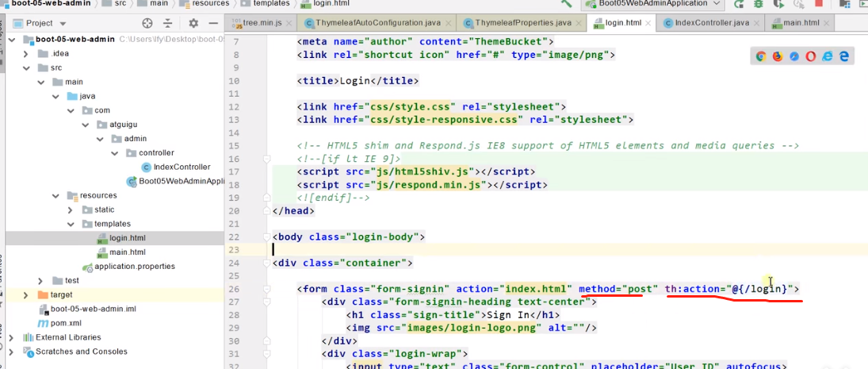Close the ThymeleafAutoConfiguration.java tab

point(448,23)
